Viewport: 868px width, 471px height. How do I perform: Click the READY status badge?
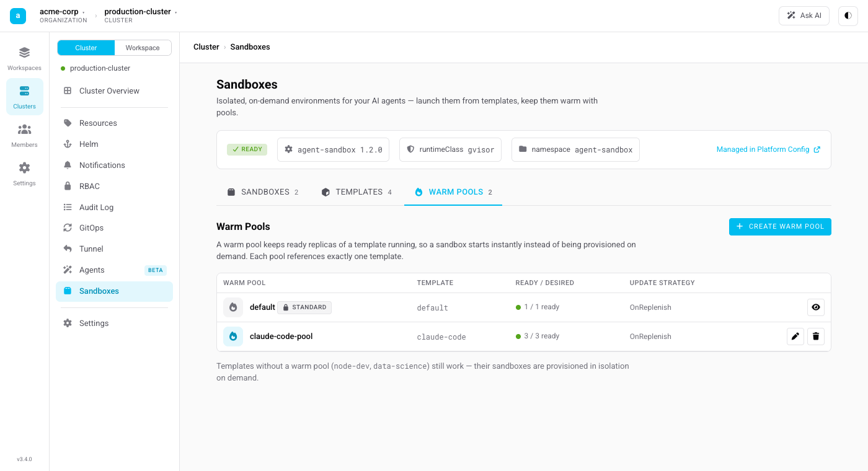[x=247, y=149]
